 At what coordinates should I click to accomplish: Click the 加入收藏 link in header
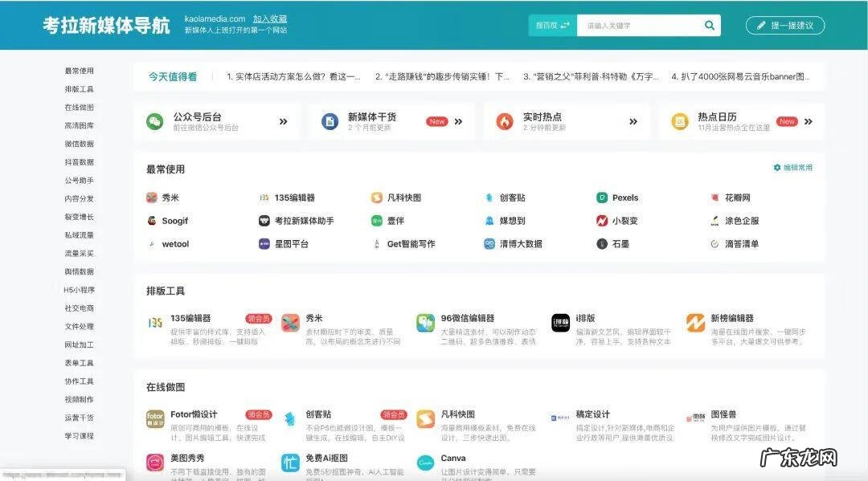pos(269,18)
